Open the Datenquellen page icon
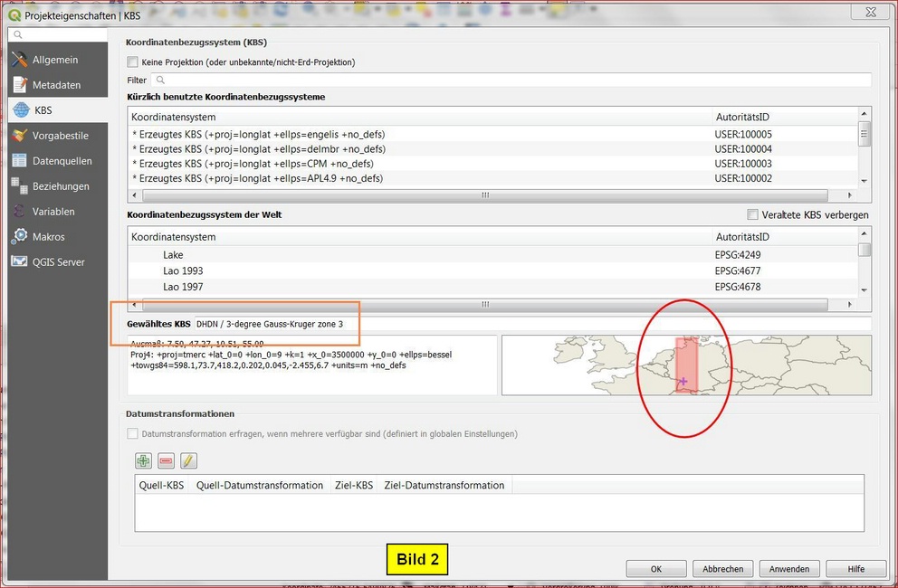 pyautogui.click(x=19, y=161)
